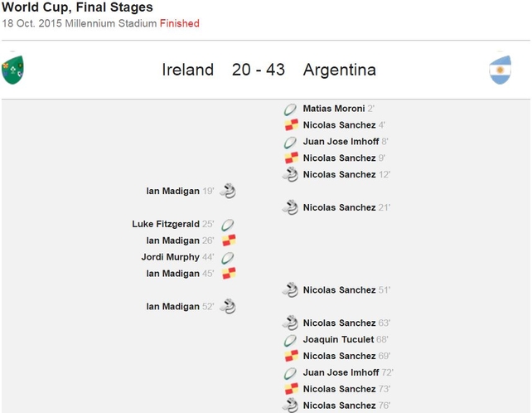
Task: Select Juan Jose Imhoff try at 72'
Action: pos(341,372)
